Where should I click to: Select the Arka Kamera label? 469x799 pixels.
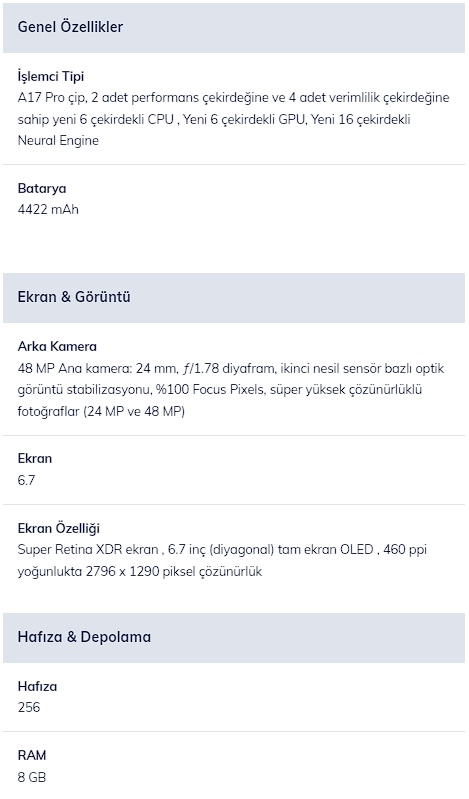[x=57, y=347]
